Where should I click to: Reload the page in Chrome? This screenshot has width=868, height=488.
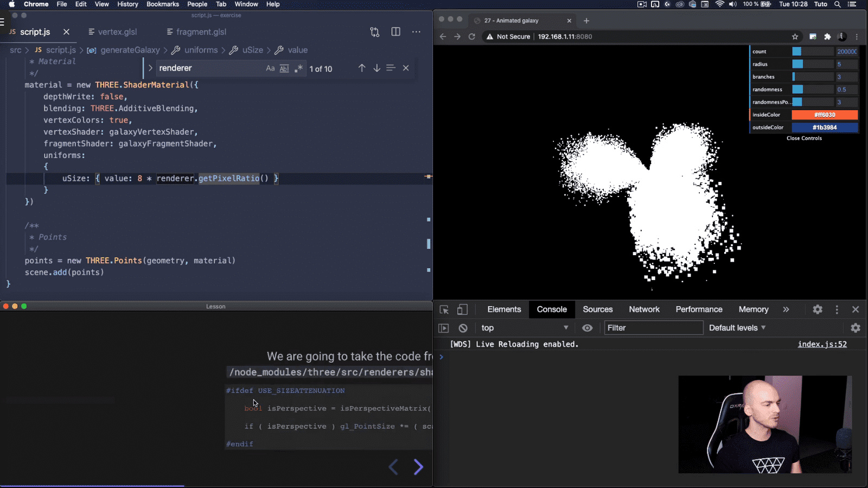pyautogui.click(x=472, y=36)
